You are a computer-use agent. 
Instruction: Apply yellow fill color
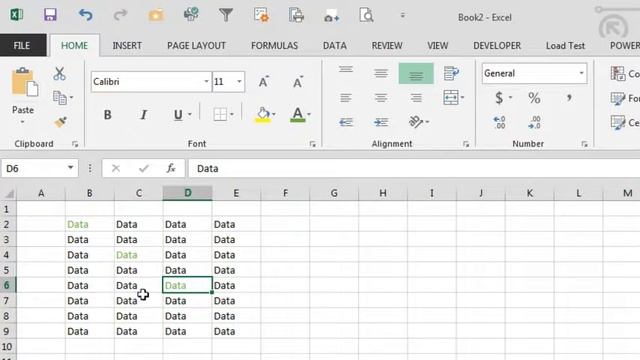pos(263,115)
